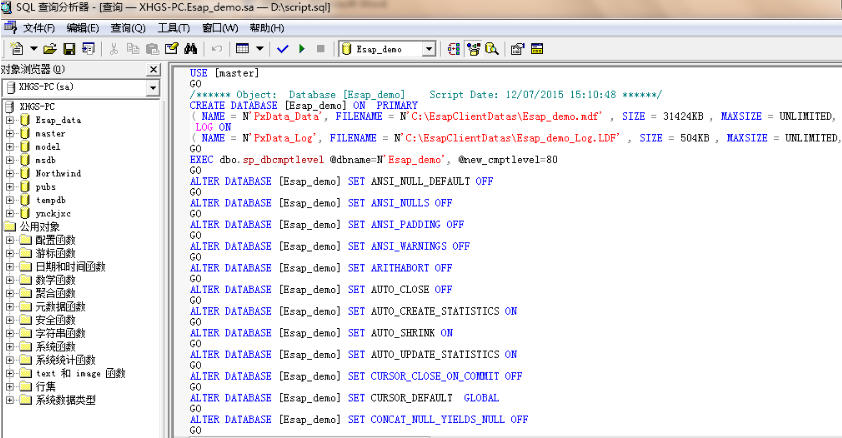Expand the model database node
This screenshot has height=438, width=842.
coord(10,147)
